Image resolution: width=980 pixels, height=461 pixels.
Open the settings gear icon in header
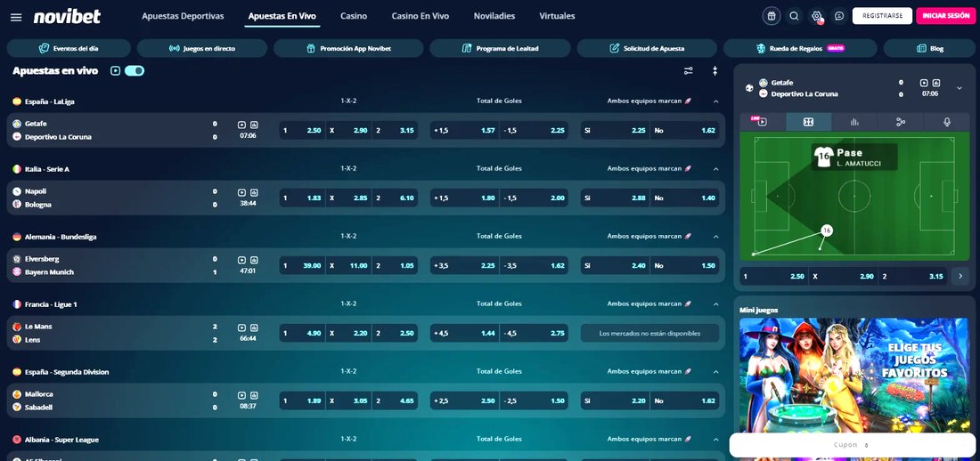816,16
